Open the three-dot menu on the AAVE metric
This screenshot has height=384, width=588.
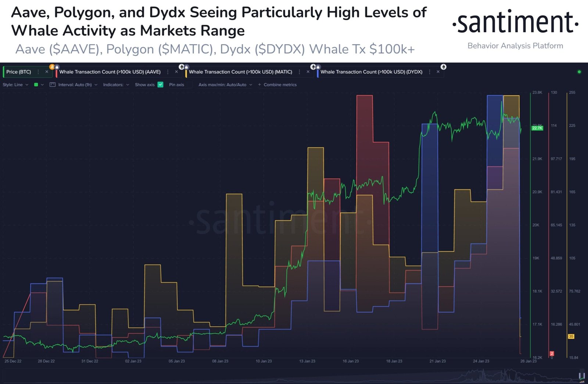[x=168, y=72]
